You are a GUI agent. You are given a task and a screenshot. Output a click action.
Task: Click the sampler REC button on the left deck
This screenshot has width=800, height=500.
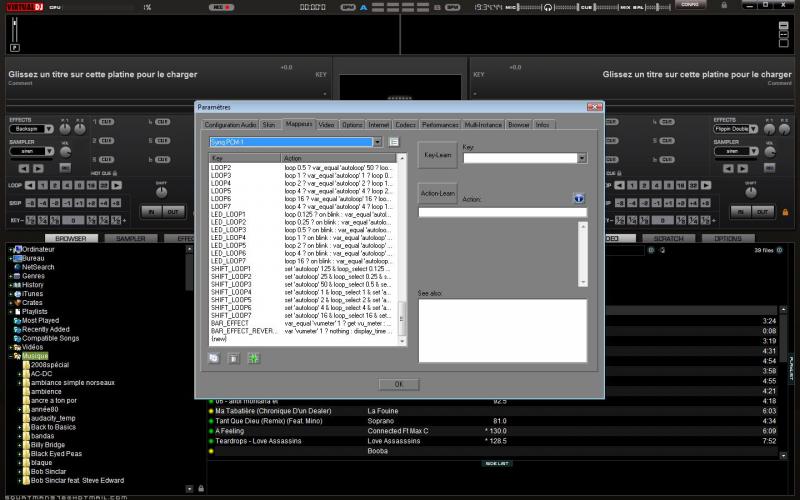pos(65,168)
